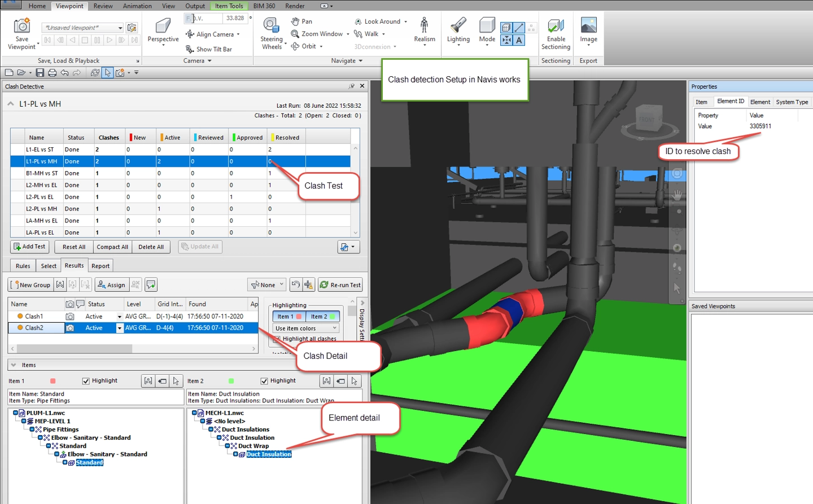The width and height of the screenshot is (813, 504).
Task: Click the Select Item 1 cursor icon
Action: [176, 381]
